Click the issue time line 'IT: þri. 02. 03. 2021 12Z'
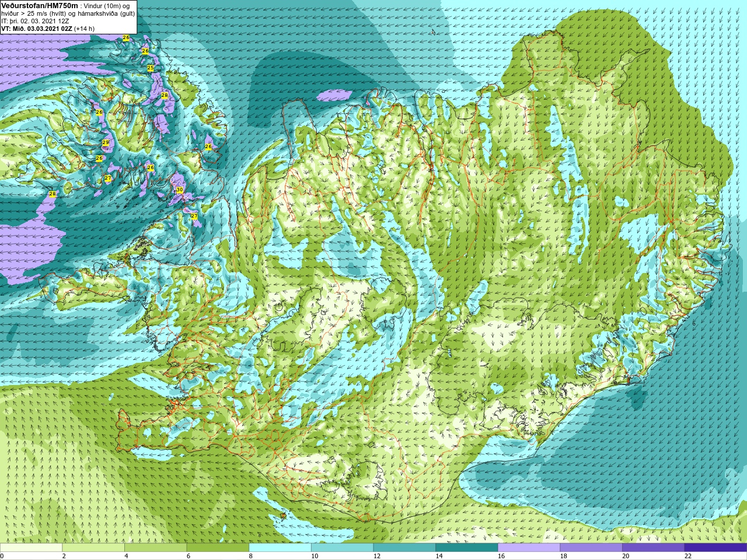The height and width of the screenshot is (560, 747). [35, 21]
